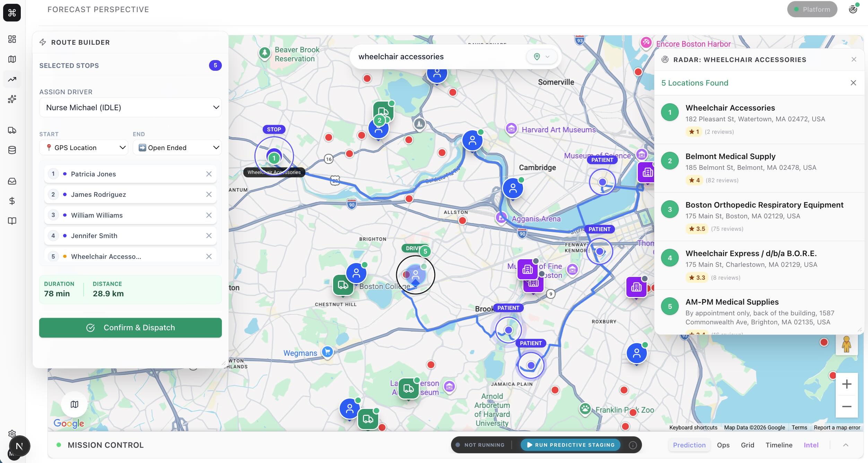Click the Street View pegman icon
The width and height of the screenshot is (868, 463).
[x=847, y=344]
